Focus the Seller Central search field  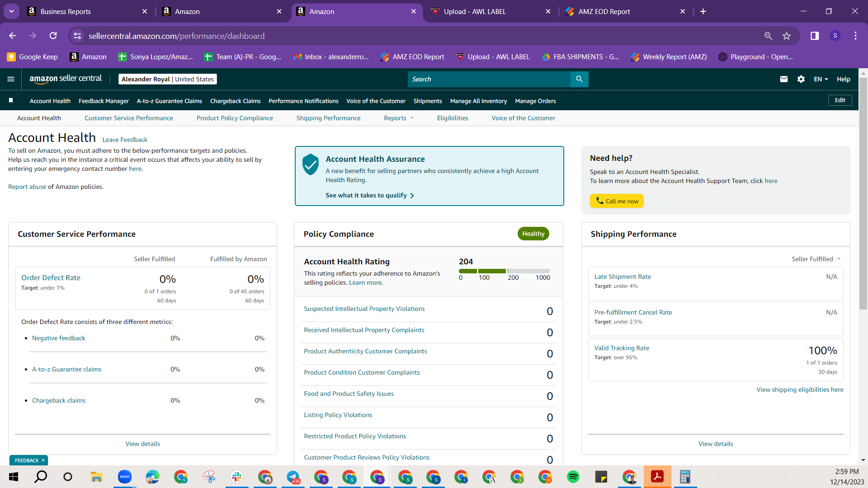(489, 79)
